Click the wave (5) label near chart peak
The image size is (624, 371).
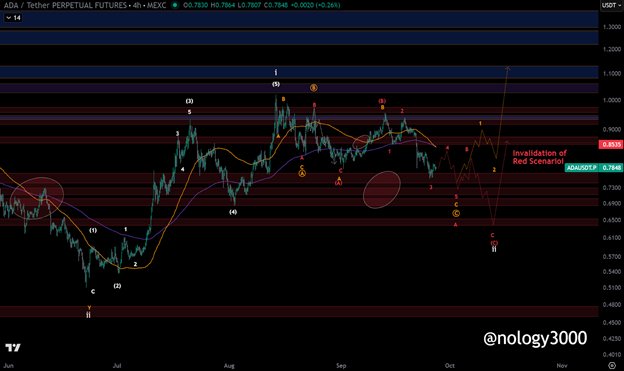point(276,84)
